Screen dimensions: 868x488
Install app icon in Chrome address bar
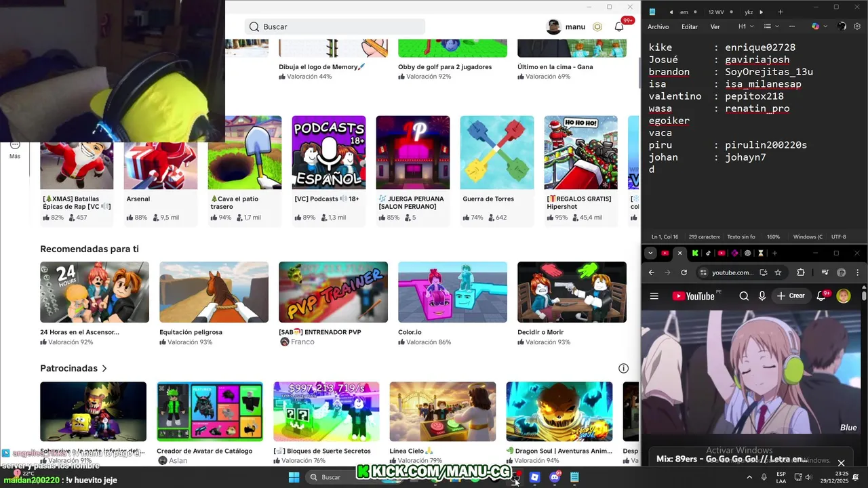point(763,272)
